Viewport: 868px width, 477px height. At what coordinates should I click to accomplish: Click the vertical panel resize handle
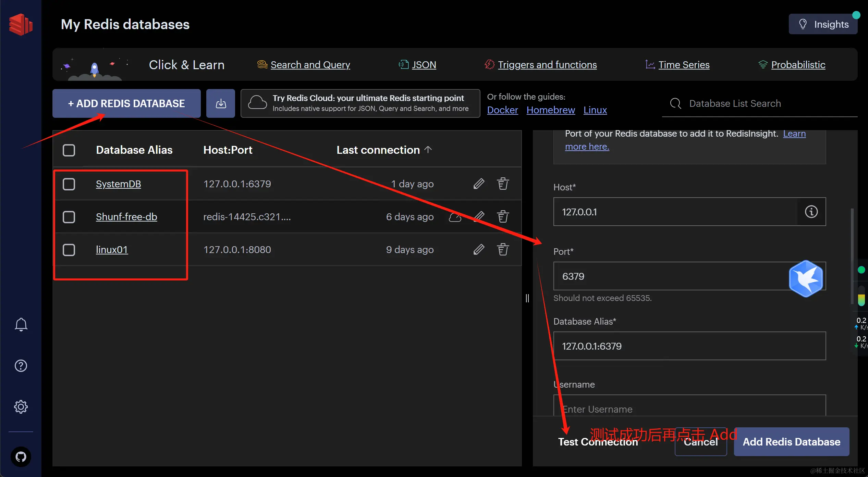click(527, 298)
